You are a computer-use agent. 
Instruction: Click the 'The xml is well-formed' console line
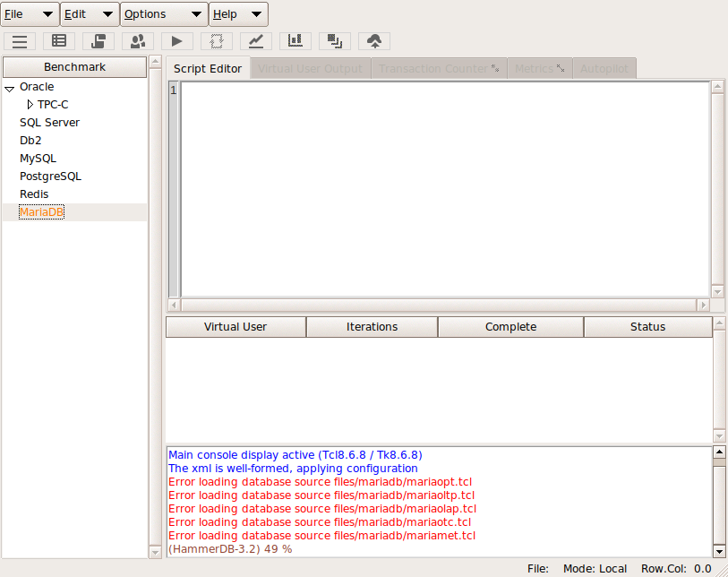(x=293, y=469)
